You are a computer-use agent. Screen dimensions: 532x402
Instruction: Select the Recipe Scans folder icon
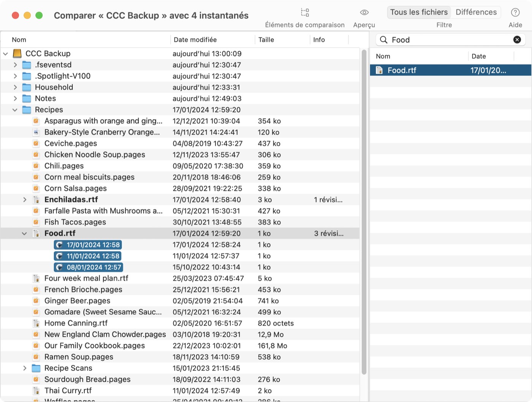[x=36, y=368]
